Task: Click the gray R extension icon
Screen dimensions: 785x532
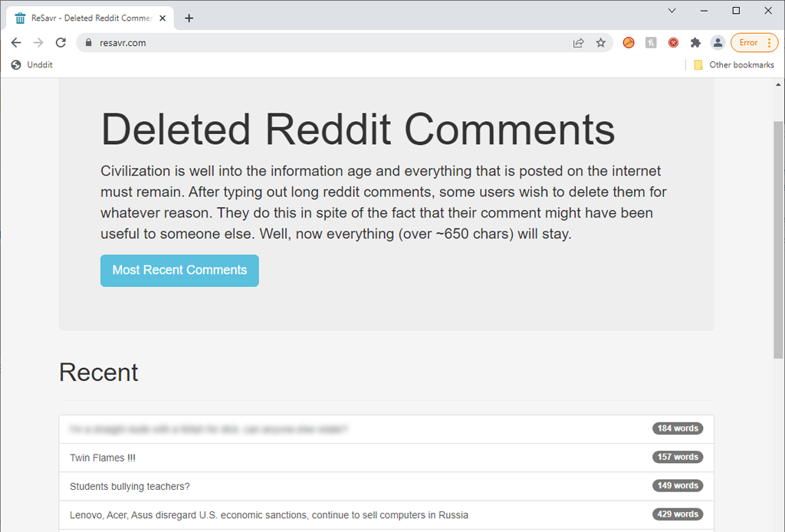Action: (651, 43)
